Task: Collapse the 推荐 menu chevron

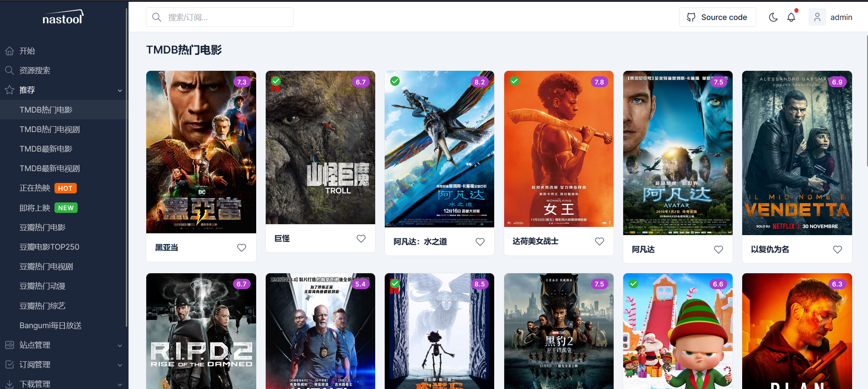Action: pos(120,90)
